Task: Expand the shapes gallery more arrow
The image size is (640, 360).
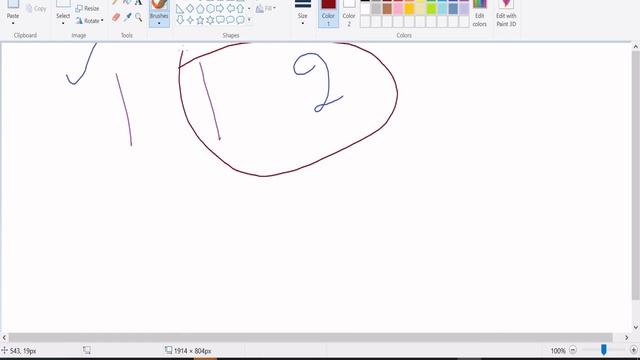Action: [x=249, y=20]
